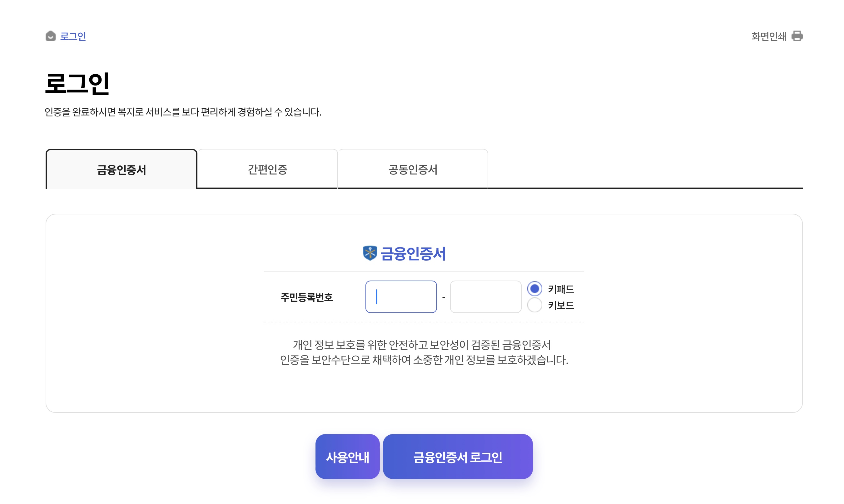The width and height of the screenshot is (844, 504).
Task: Click the second 주민등록번호 digits field
Action: tap(485, 297)
